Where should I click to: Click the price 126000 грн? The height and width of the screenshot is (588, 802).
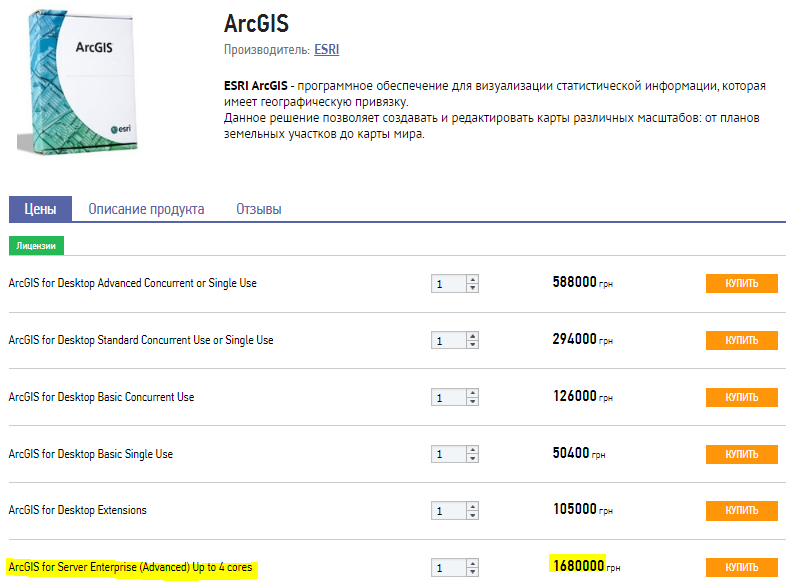tap(583, 396)
